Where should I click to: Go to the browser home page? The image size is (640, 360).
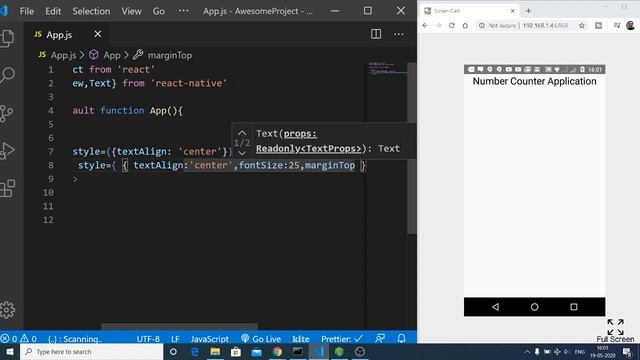(x=465, y=25)
